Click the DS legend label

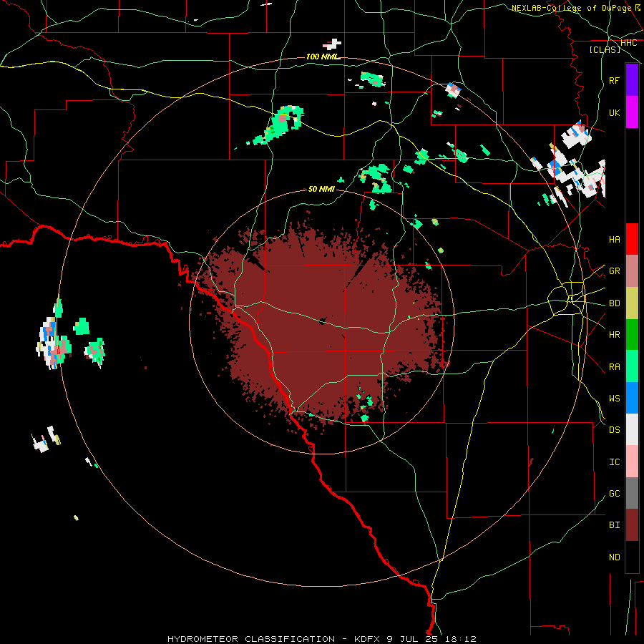pos(615,430)
